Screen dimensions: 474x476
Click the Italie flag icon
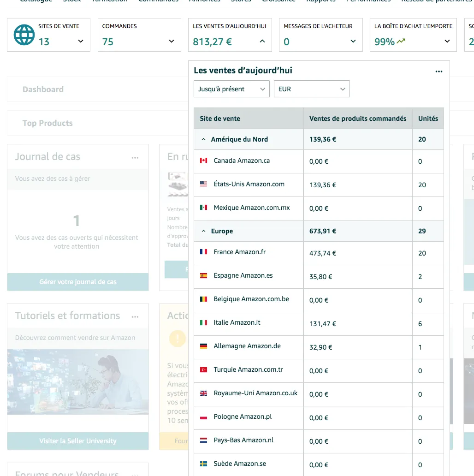click(x=204, y=322)
